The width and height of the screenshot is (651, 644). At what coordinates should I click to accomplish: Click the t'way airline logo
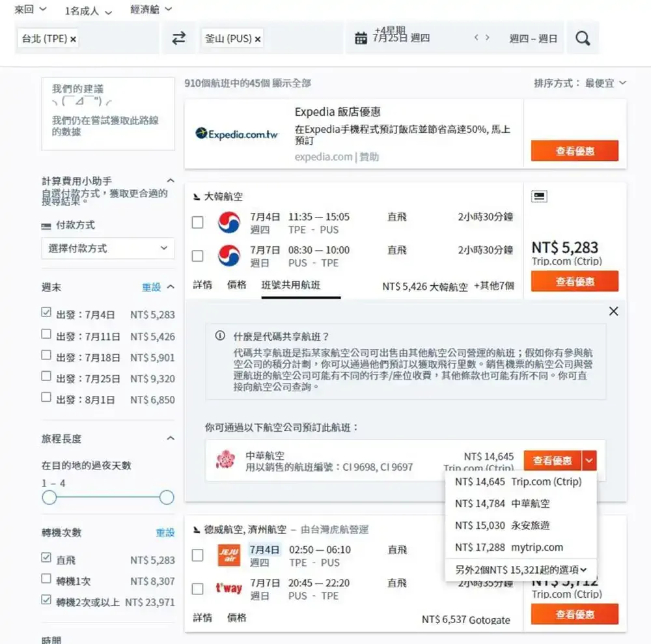[x=229, y=589]
